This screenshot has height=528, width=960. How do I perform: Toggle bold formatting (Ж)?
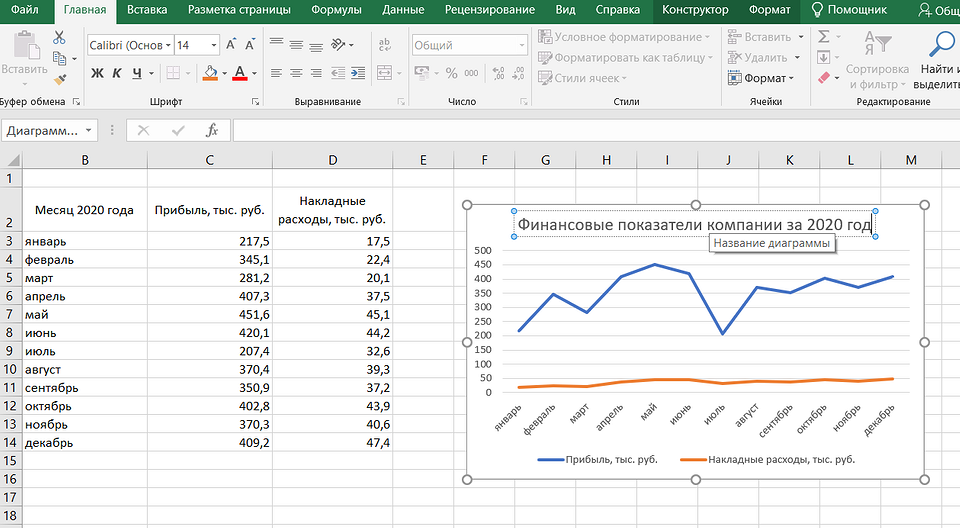pyautogui.click(x=97, y=73)
